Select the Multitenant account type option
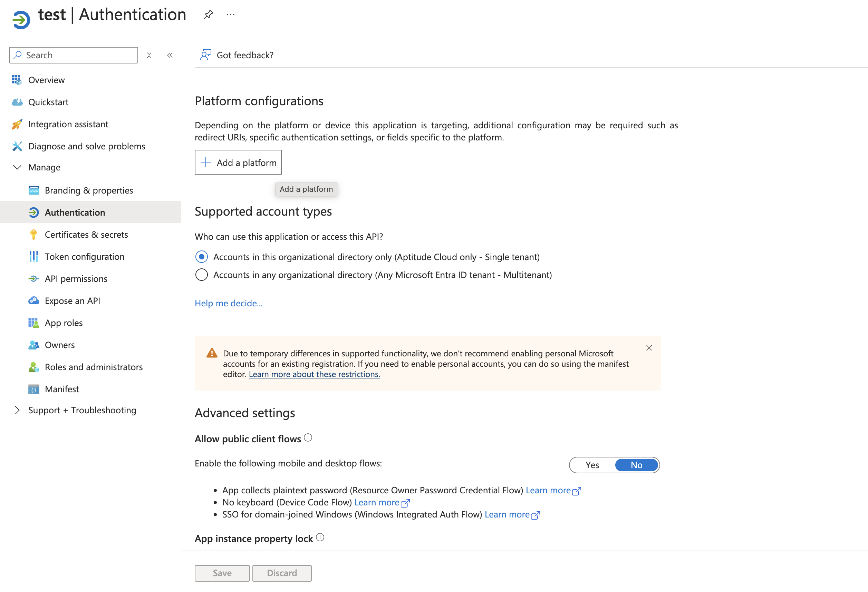Image resolution: width=868 pixels, height=592 pixels. (202, 275)
